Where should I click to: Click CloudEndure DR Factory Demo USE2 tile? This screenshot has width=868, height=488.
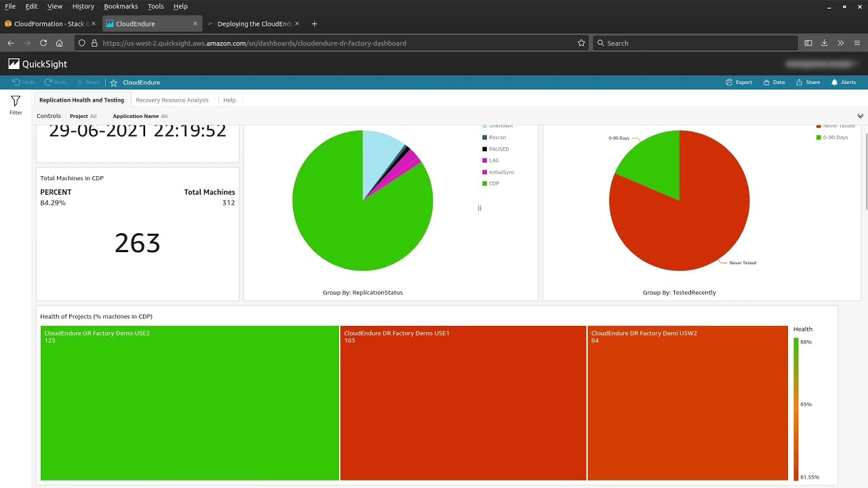pos(190,403)
